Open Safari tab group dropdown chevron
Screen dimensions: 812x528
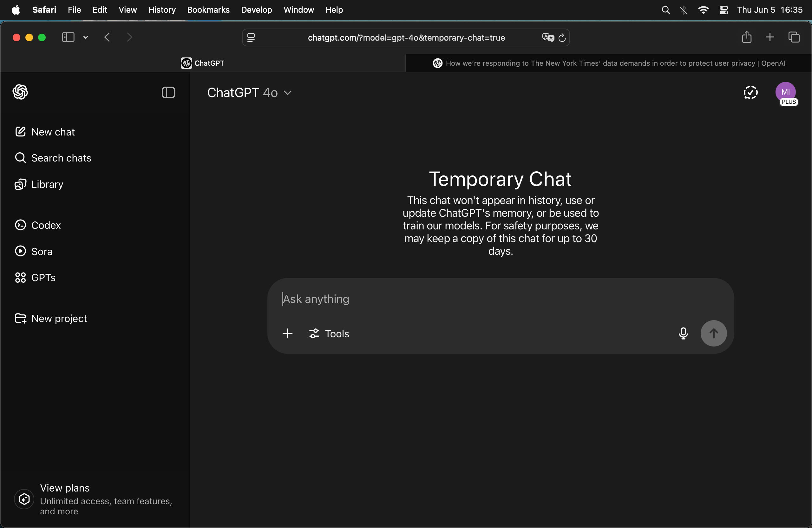coord(86,37)
